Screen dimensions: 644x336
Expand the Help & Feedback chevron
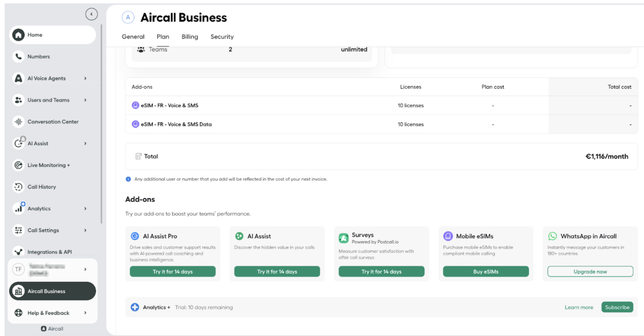point(85,313)
